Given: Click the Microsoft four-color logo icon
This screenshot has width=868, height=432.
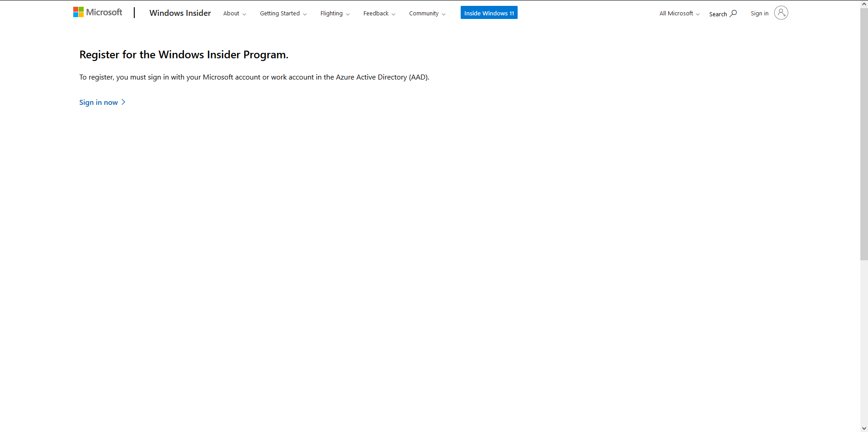Looking at the screenshot, I should point(78,12).
